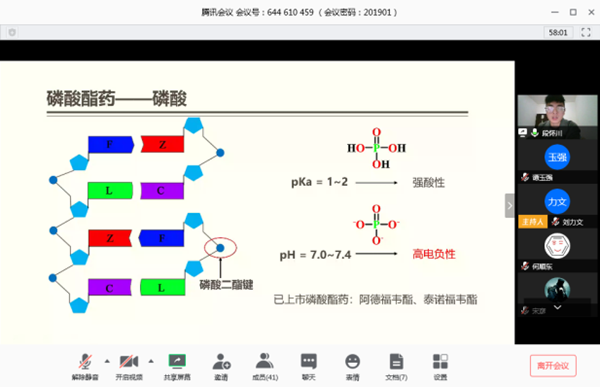Click the shield security icon

(12, 33)
